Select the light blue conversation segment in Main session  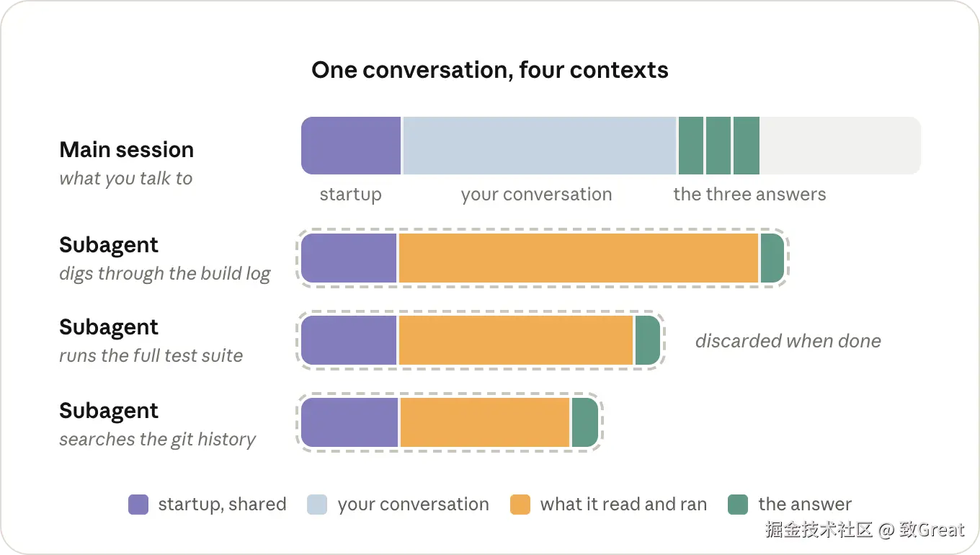click(540, 146)
